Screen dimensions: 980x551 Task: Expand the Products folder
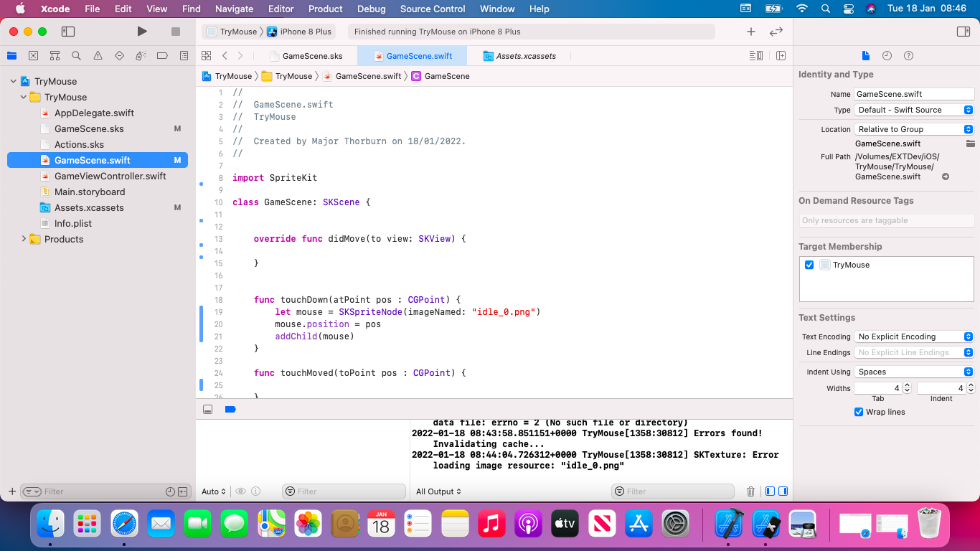tap(24, 239)
